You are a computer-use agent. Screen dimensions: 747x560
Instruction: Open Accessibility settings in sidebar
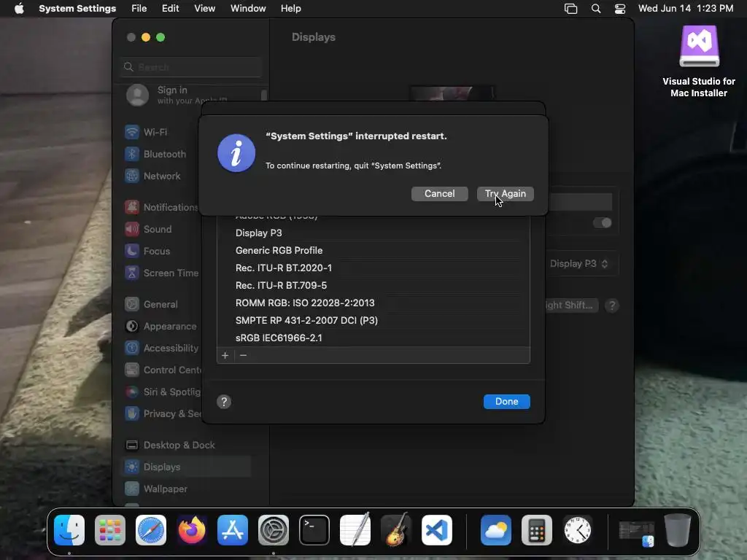tap(162, 348)
